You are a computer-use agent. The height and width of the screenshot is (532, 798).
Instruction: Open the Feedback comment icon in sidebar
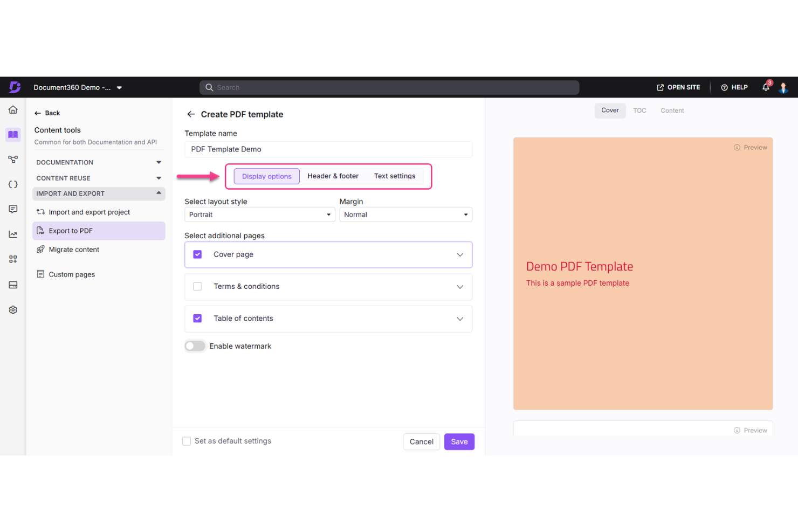pos(13,209)
